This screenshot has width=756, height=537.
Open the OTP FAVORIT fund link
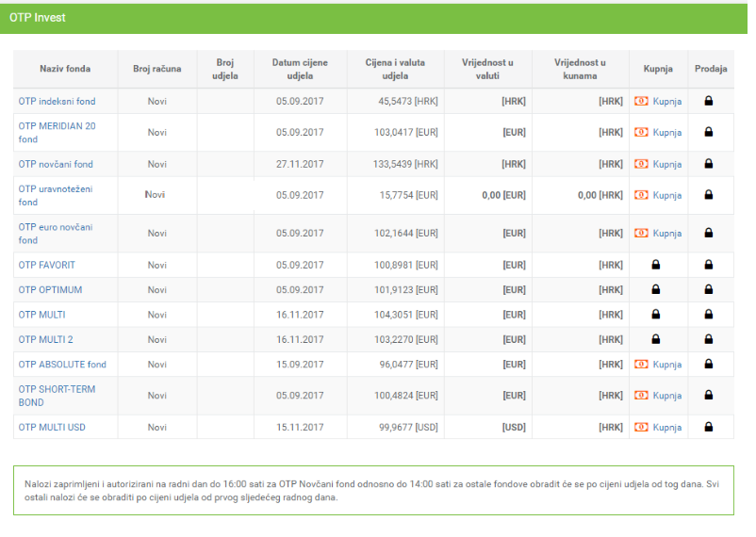click(x=47, y=265)
